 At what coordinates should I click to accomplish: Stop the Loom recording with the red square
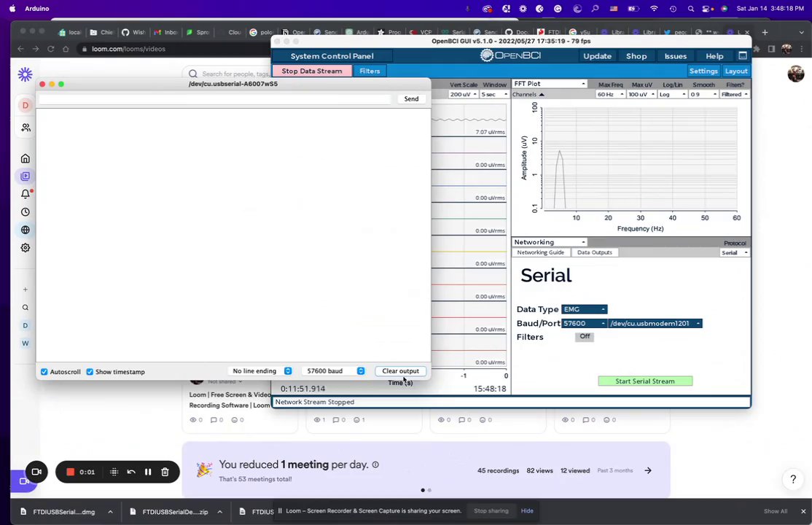pos(71,472)
